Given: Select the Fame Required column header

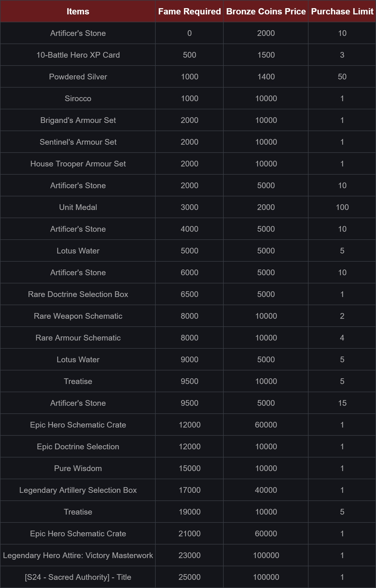Looking at the screenshot, I should click(x=189, y=11).
